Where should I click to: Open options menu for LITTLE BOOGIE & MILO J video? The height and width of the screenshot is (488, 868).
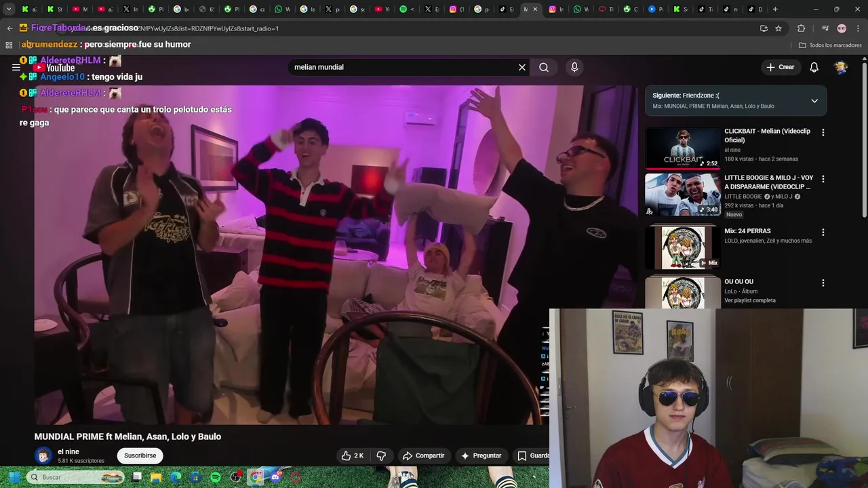point(823,180)
